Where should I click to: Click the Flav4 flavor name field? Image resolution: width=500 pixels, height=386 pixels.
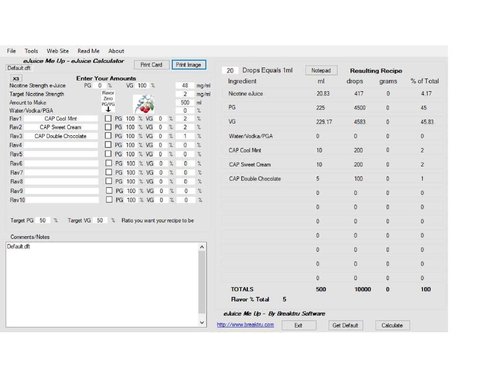(61, 145)
